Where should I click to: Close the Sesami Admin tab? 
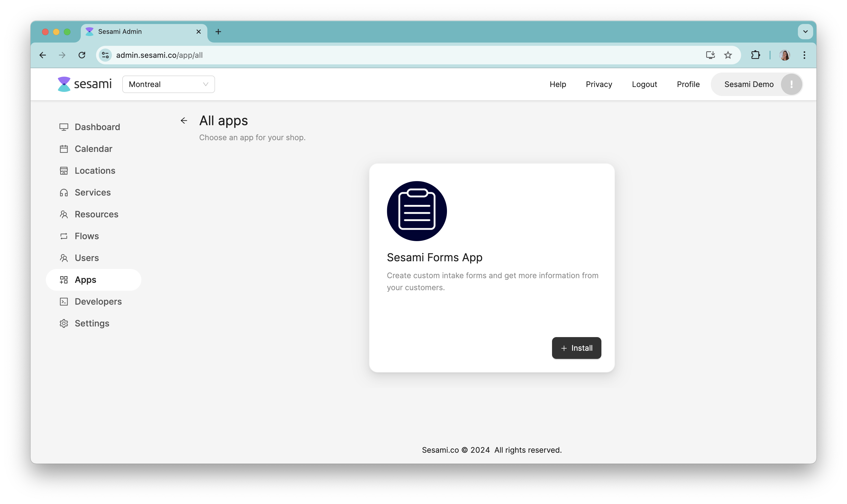click(199, 32)
